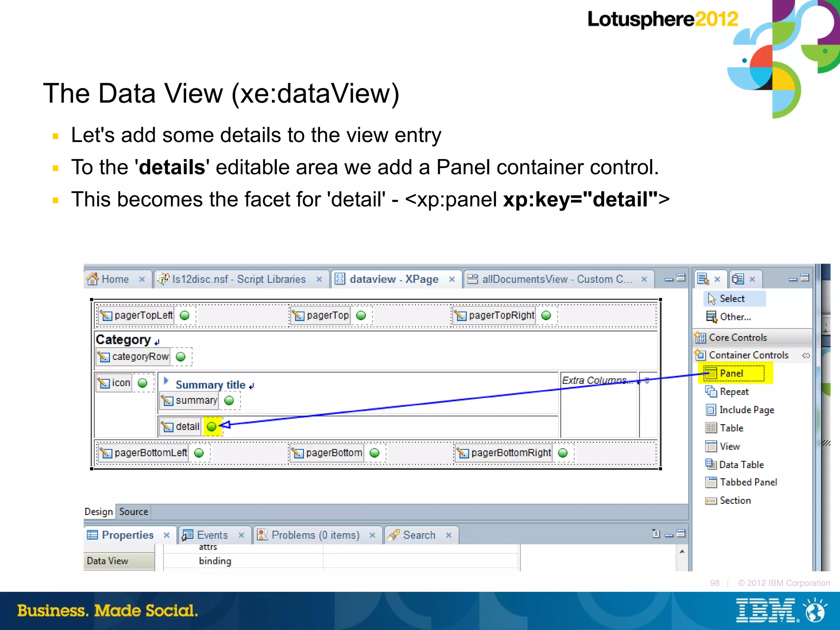The height and width of the screenshot is (630, 840).
Task: Select the Tabbed Panel control
Action: 741,482
